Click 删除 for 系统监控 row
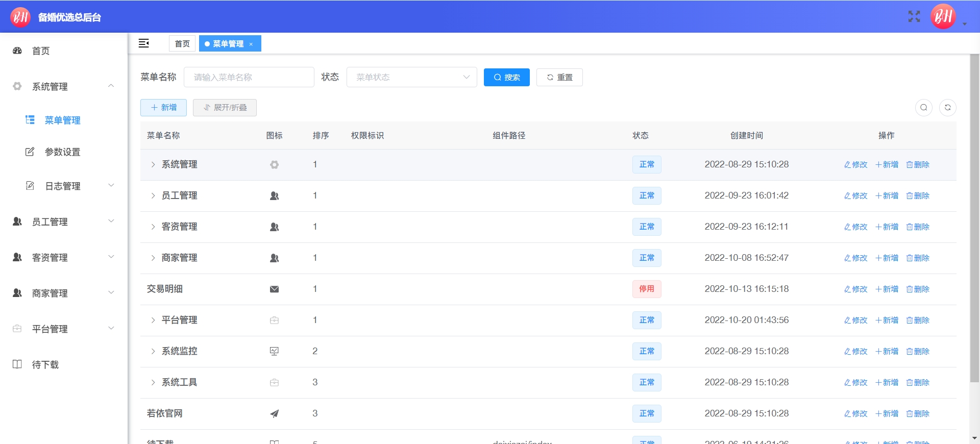 point(918,351)
